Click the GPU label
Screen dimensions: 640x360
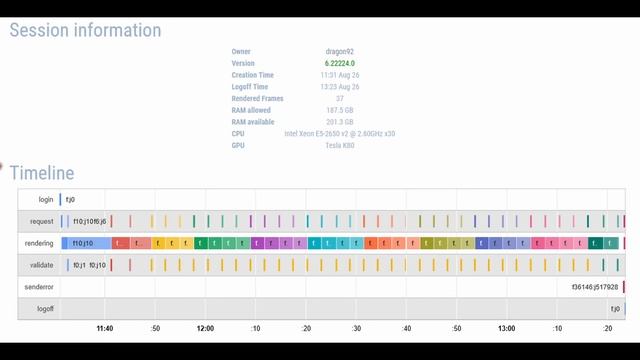coord(238,145)
